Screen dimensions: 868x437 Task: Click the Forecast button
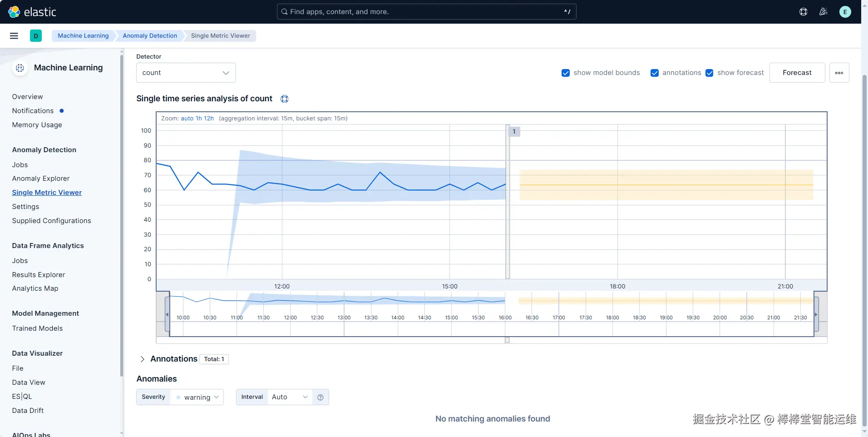point(797,73)
